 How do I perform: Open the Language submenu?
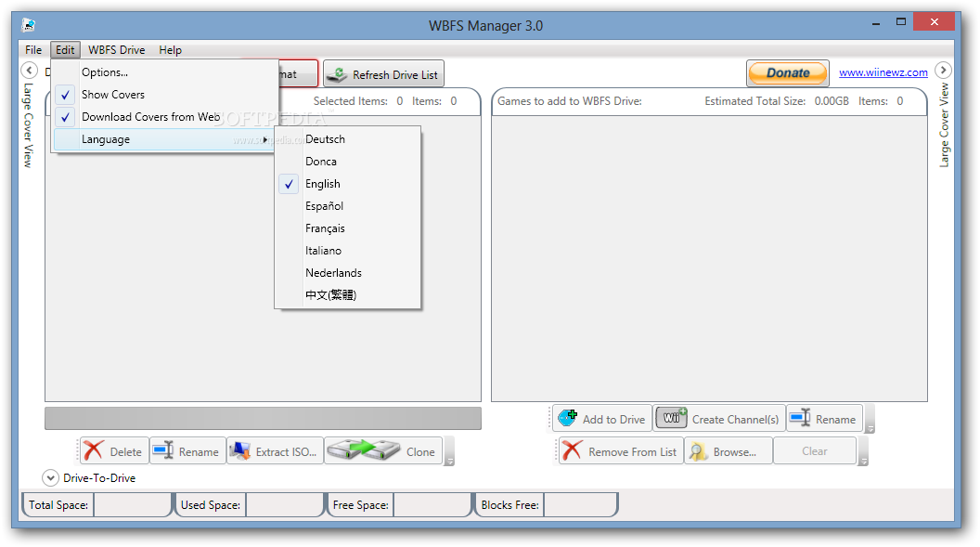tap(164, 139)
